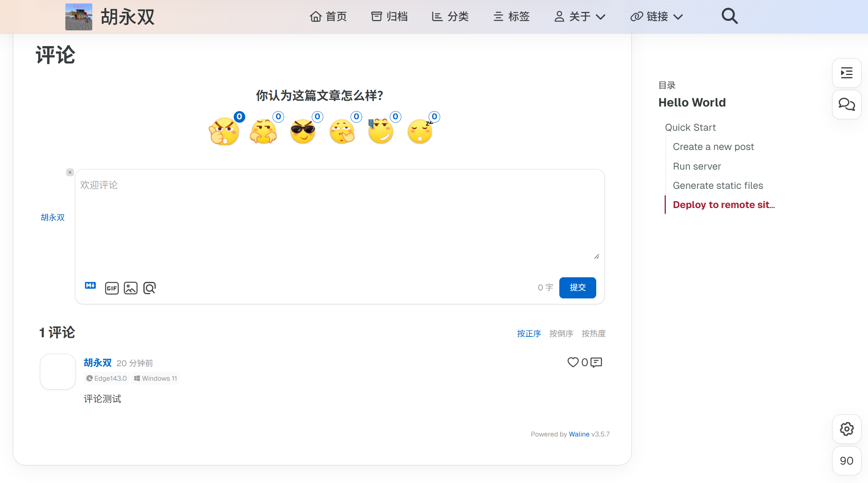Sort comments by 按热度
Viewport: 868px width, 483px height.
tap(593, 333)
